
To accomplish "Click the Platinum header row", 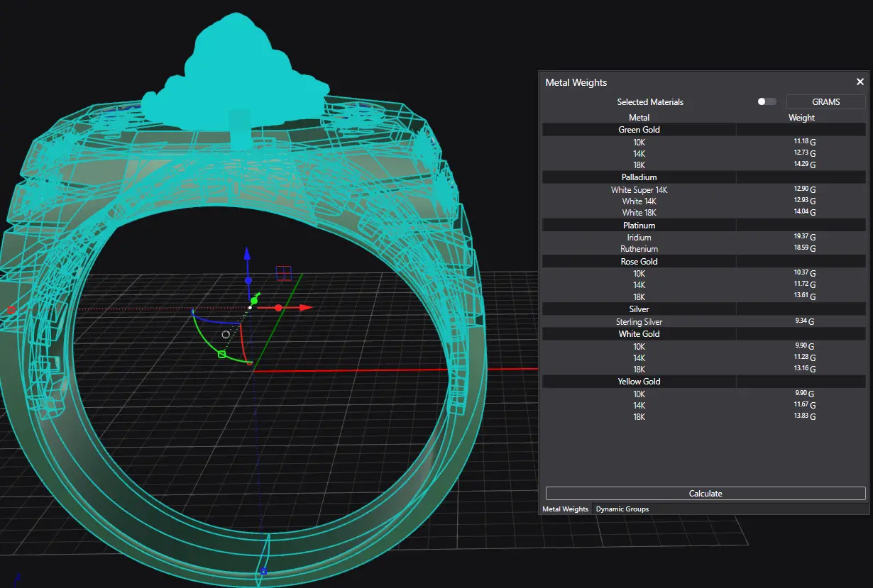I will 639,226.
